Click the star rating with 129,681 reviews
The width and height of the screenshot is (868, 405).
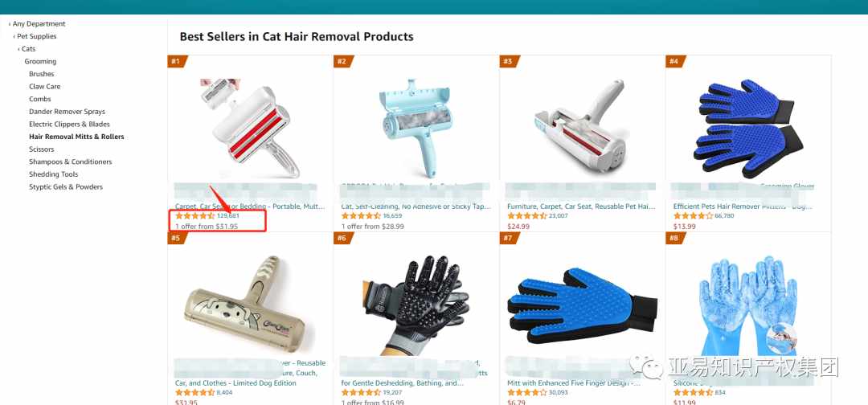point(194,216)
